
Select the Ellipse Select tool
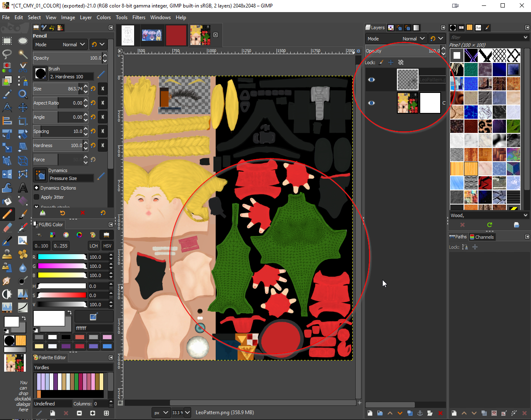(x=23, y=41)
